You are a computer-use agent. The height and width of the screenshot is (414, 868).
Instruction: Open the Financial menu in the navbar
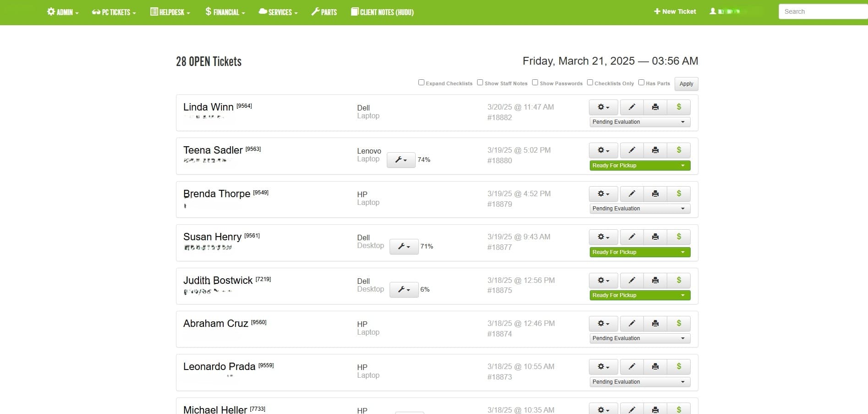point(225,12)
